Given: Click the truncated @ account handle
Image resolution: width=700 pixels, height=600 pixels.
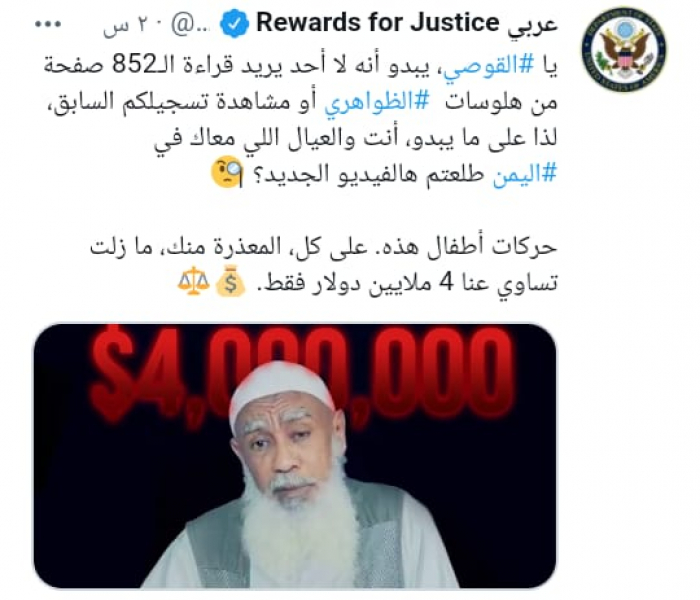Looking at the screenshot, I should 190,26.
